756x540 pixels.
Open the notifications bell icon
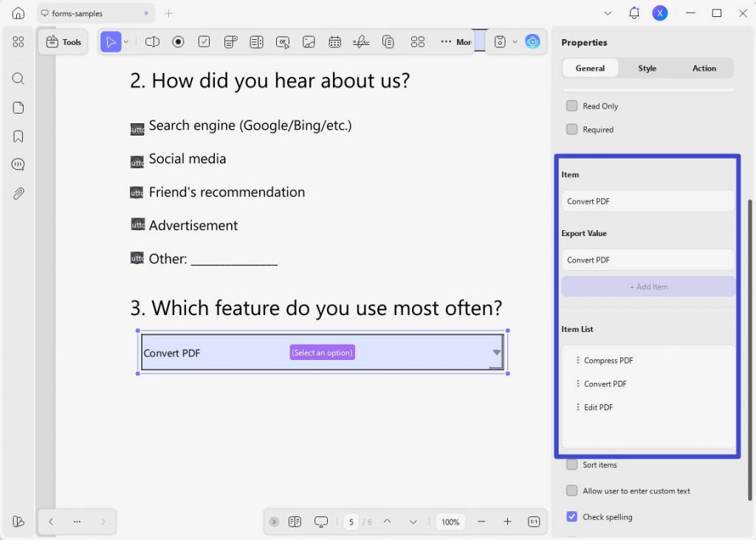pyautogui.click(x=634, y=13)
